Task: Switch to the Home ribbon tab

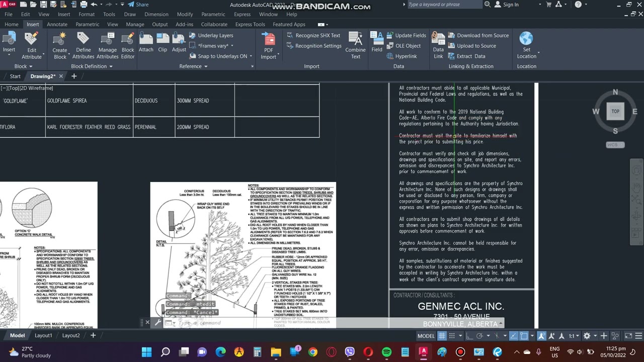Action: point(11,24)
